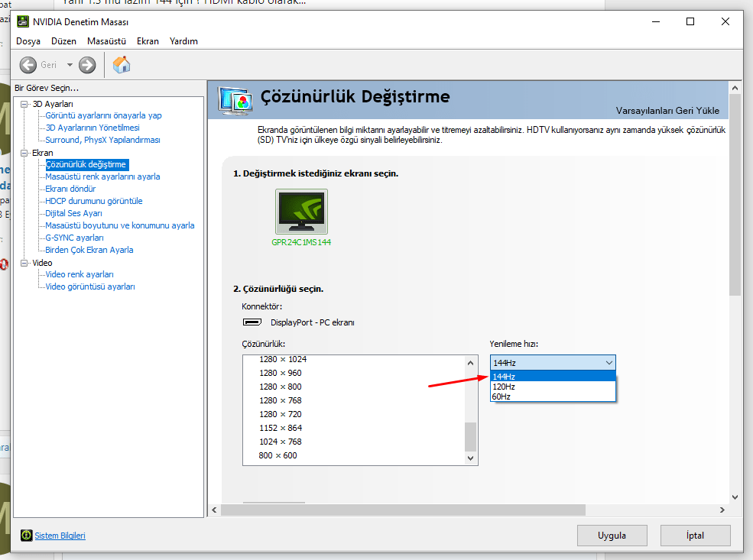The width and height of the screenshot is (753, 560).
Task: Open Birden Çok Ekran Ayarla
Action: point(89,250)
